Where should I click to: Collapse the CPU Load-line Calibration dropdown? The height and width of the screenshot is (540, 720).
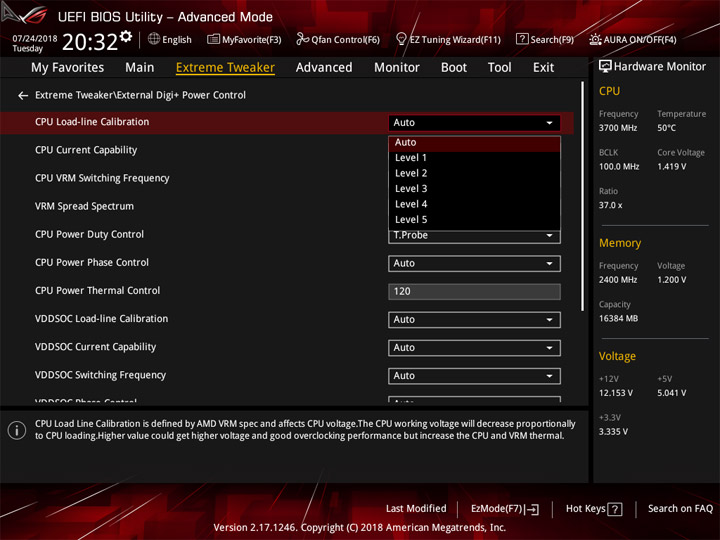coord(474,123)
